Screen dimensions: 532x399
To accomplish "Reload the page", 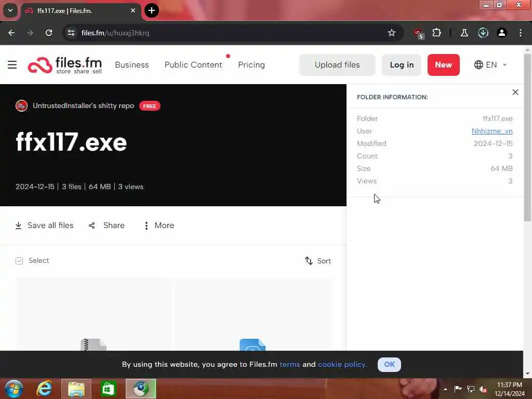I will (49, 33).
